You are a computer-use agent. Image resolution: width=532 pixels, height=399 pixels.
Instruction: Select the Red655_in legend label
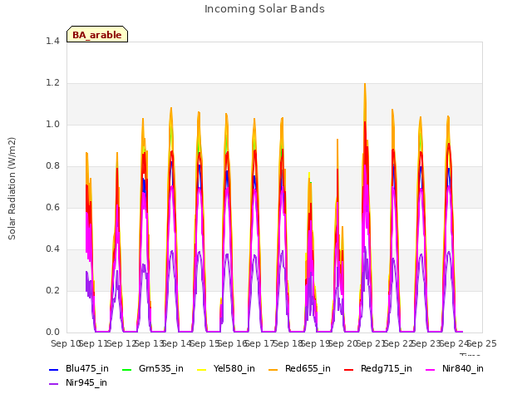308,369
